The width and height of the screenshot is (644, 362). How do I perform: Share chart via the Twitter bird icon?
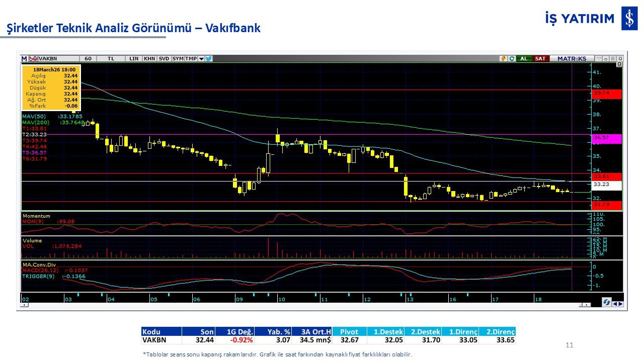point(209,58)
